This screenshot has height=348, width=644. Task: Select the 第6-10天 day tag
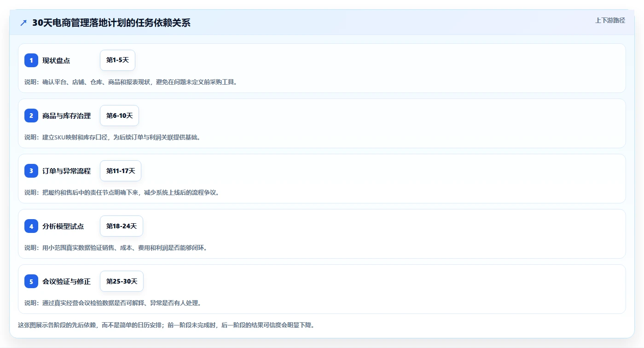pyautogui.click(x=119, y=116)
